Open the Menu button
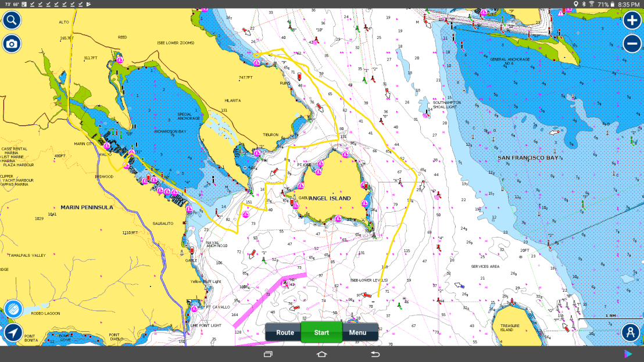The height and width of the screenshot is (362, 644). pos(358,332)
